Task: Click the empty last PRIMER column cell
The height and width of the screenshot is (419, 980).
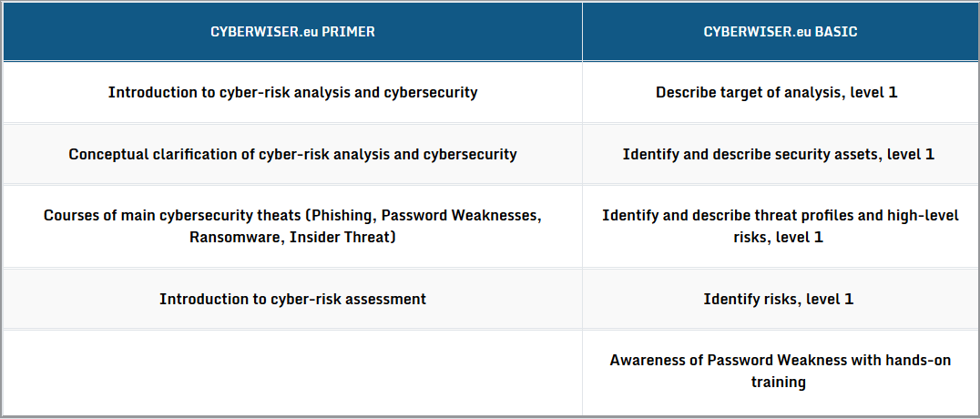Action: (x=292, y=373)
